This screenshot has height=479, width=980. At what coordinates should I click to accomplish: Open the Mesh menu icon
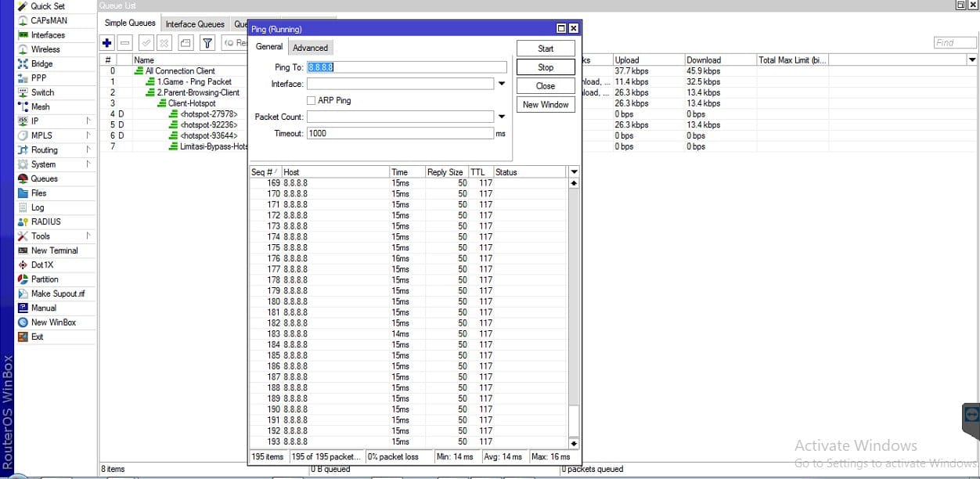(23, 107)
